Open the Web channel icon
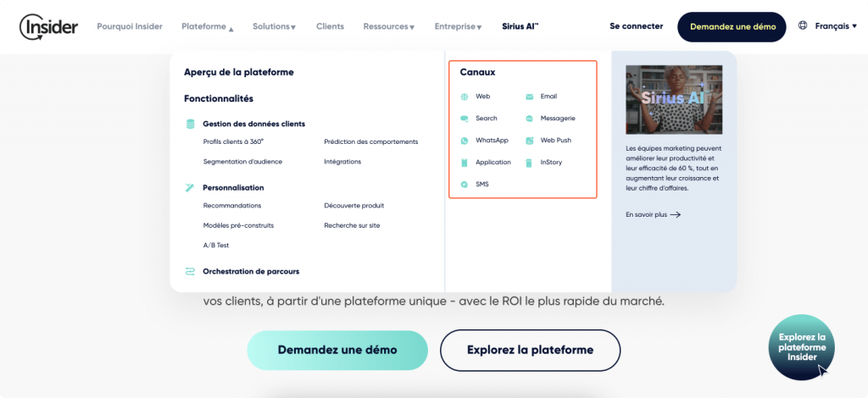 point(465,97)
